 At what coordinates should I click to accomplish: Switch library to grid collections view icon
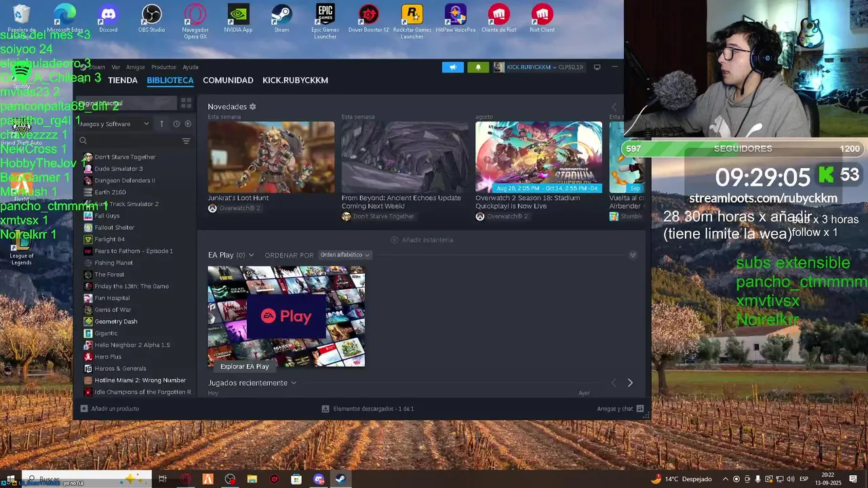coord(186,103)
